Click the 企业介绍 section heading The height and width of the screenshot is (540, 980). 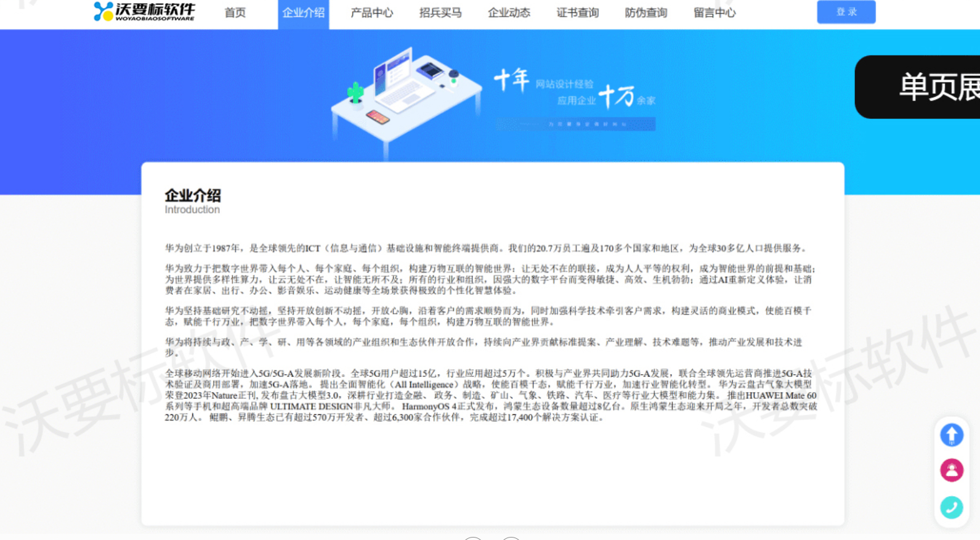[x=193, y=195]
